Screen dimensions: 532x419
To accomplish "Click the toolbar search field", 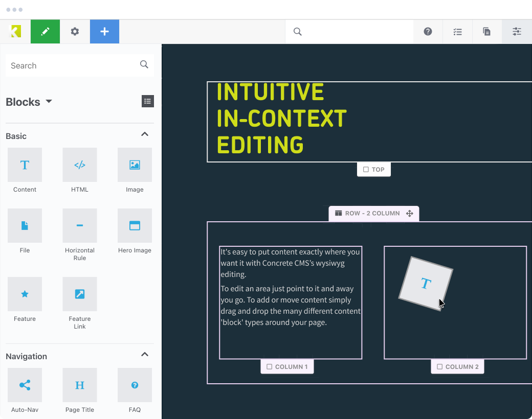I will coord(349,32).
